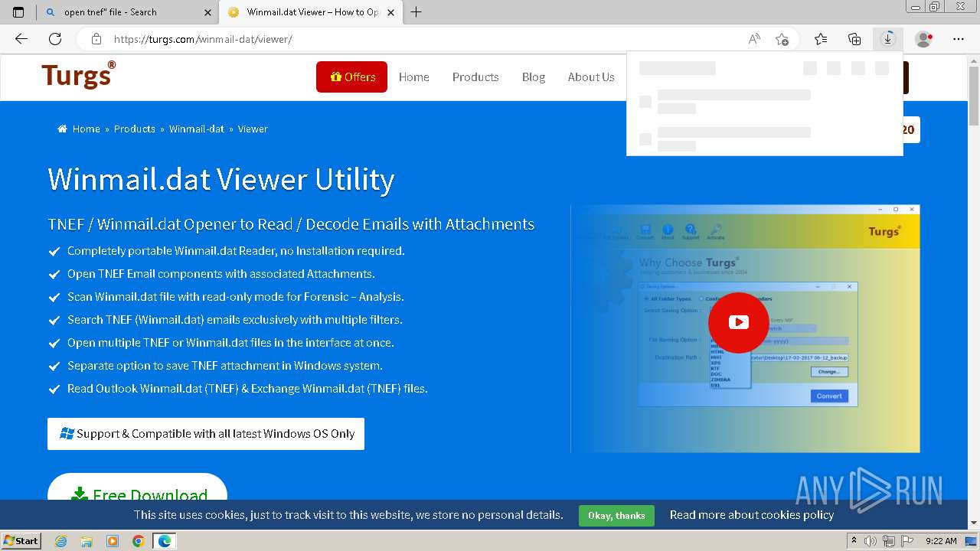
Task: Accept cookies with 'Okay, thanks'
Action: point(616,515)
